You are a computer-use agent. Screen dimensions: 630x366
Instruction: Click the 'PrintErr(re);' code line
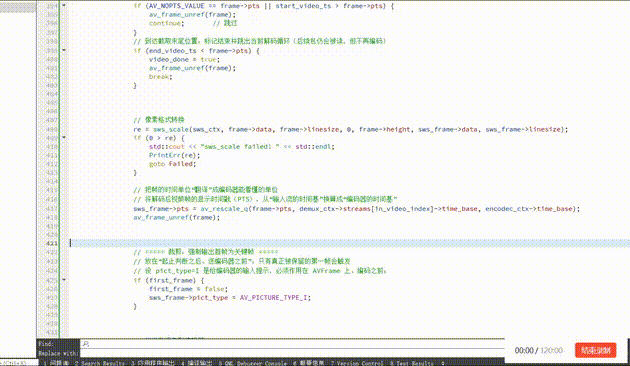click(x=174, y=155)
